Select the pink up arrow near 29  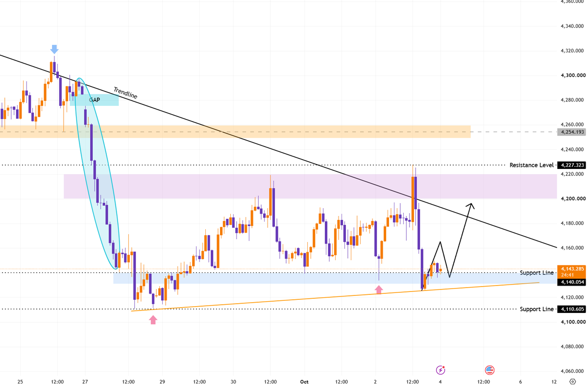(153, 320)
